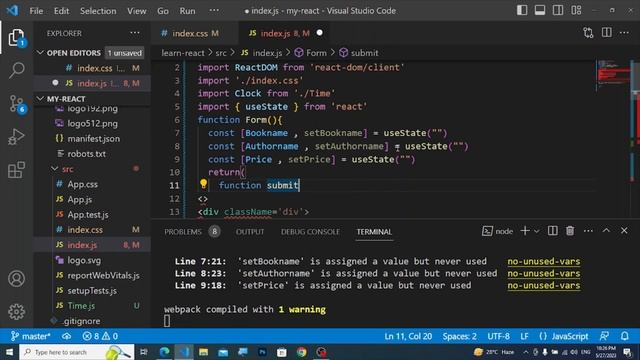Add a new terminal with plus icon
The height and width of the screenshot is (360, 640).
[x=525, y=231]
